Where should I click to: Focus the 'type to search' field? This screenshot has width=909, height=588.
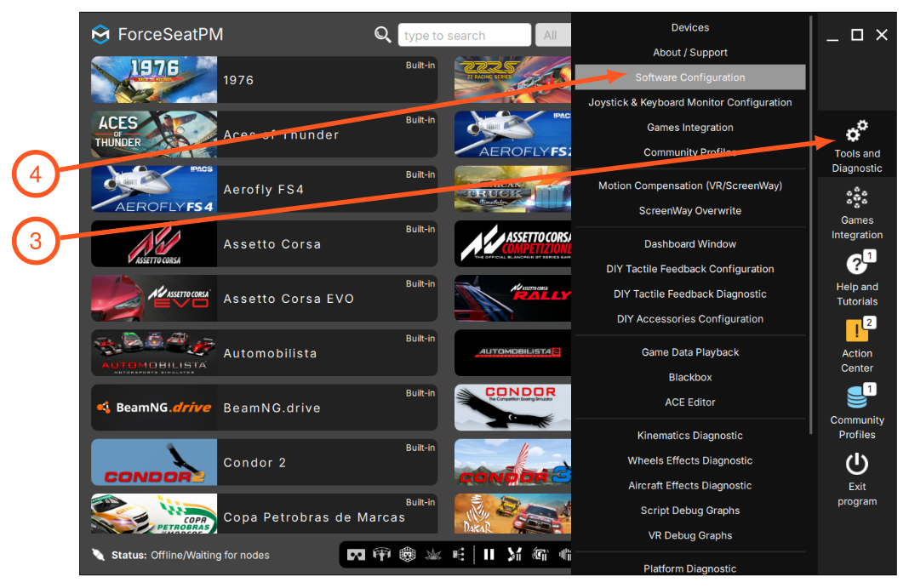pyautogui.click(x=465, y=36)
